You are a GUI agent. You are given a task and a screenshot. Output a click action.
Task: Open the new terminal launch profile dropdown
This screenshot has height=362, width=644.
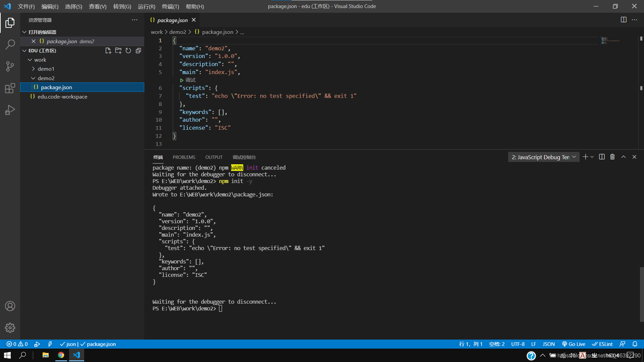click(592, 157)
